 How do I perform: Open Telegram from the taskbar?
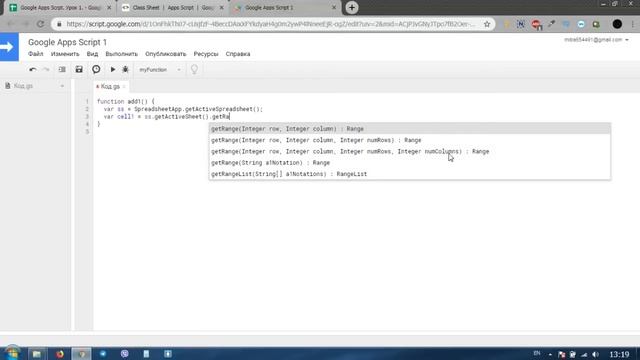point(103,354)
